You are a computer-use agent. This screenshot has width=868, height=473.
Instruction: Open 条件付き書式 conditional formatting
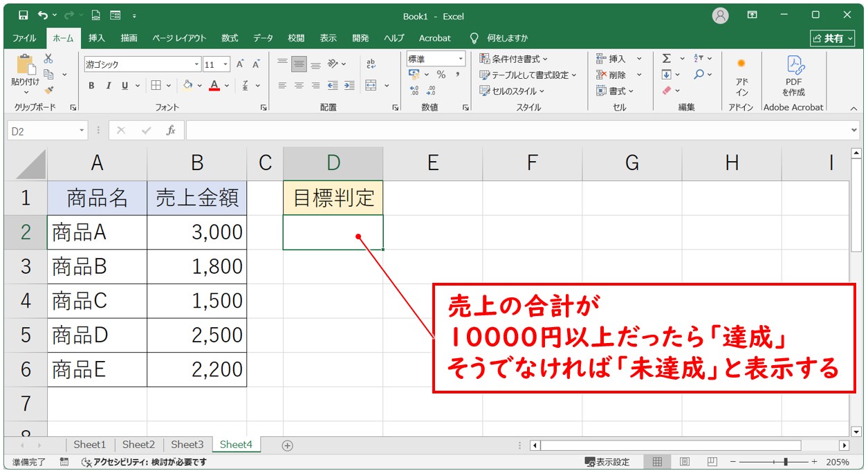click(x=514, y=59)
